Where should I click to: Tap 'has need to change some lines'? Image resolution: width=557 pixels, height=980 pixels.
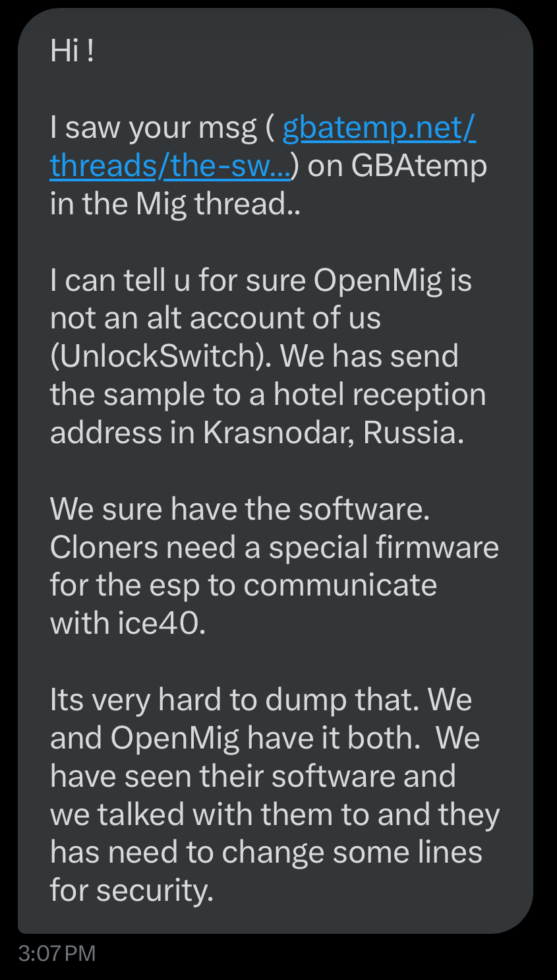pyautogui.click(x=266, y=852)
